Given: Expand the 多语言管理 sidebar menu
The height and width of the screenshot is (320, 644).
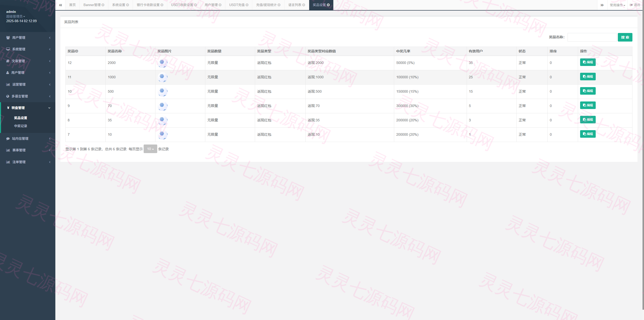Looking at the screenshot, I should coord(28,96).
